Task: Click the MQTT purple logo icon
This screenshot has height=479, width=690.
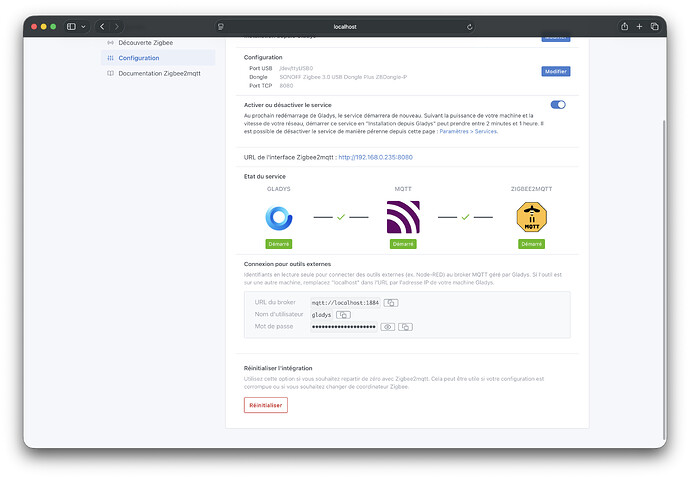Action: 403,217
